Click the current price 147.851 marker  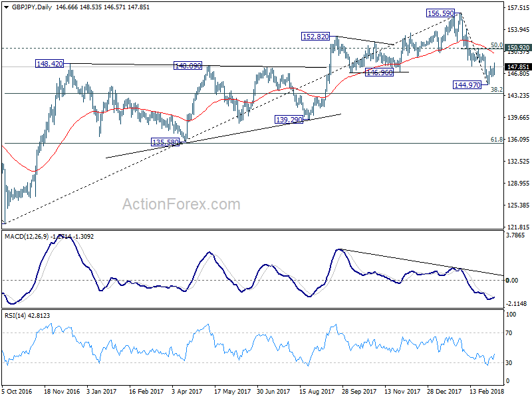(518, 67)
